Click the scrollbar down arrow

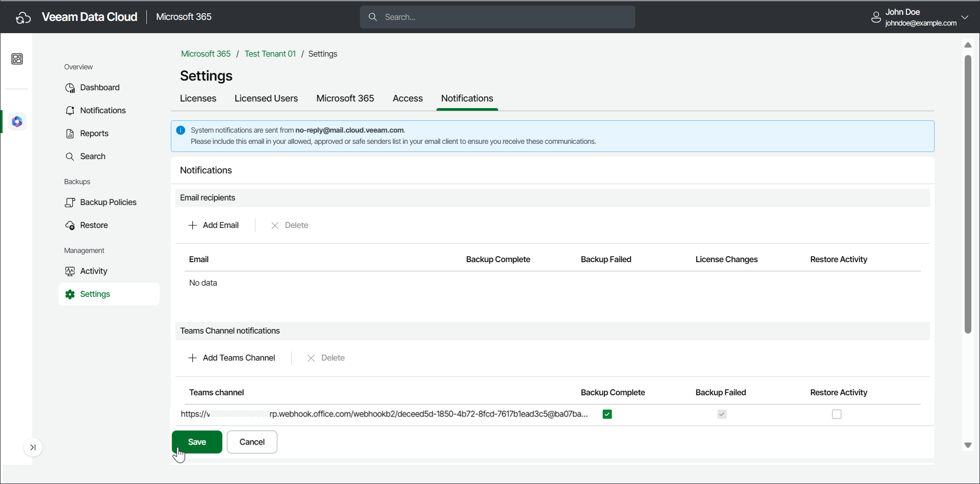[x=968, y=445]
